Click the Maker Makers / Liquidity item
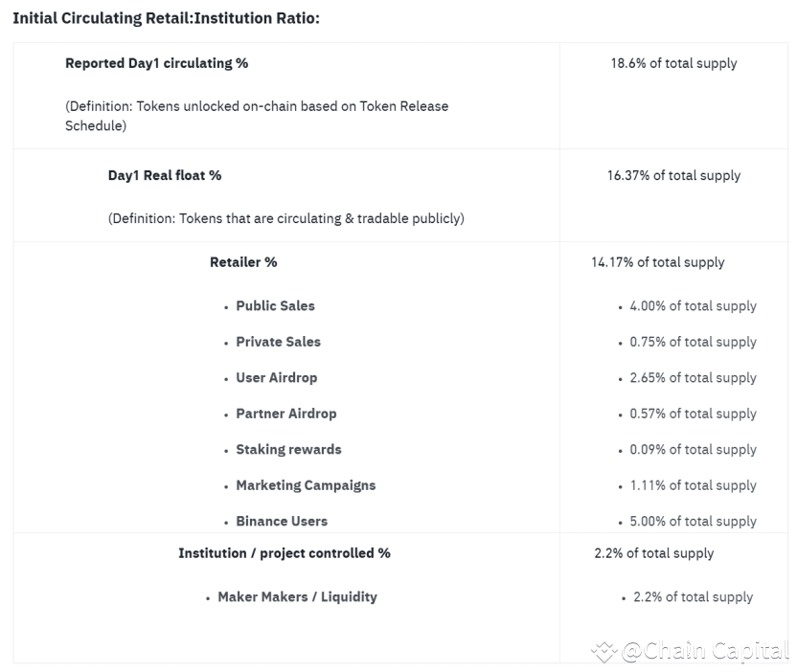Screen dimensions: 797x672 (x=297, y=597)
